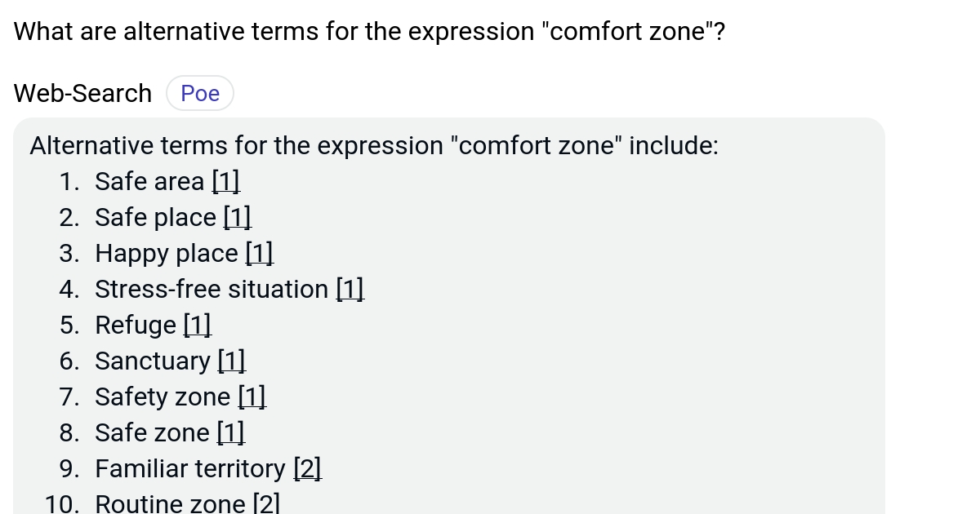Select the text Happy place in the list
The image size is (980, 514).
click(x=166, y=253)
